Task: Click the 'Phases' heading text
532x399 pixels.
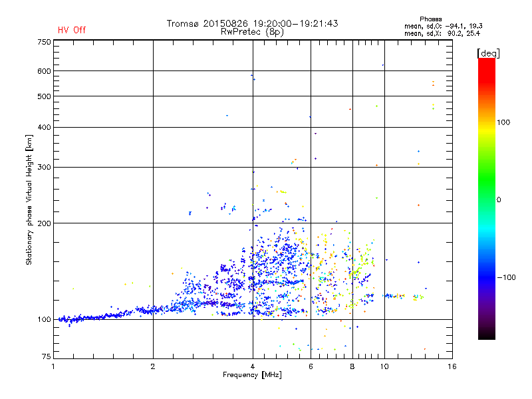Action: click(x=430, y=19)
